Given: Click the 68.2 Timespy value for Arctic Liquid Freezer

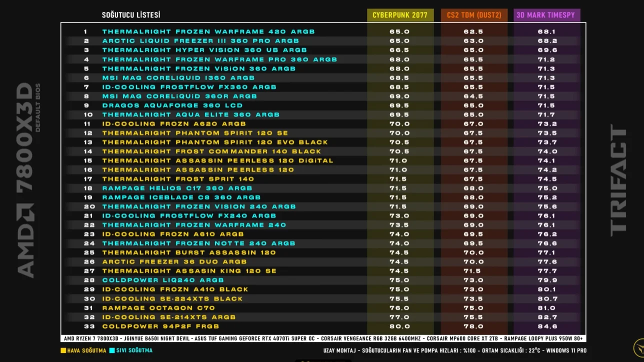Looking at the screenshot, I should point(547,41).
